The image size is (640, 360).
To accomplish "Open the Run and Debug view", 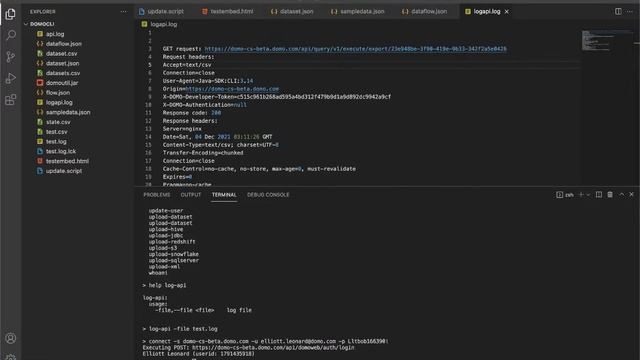I will point(11,78).
